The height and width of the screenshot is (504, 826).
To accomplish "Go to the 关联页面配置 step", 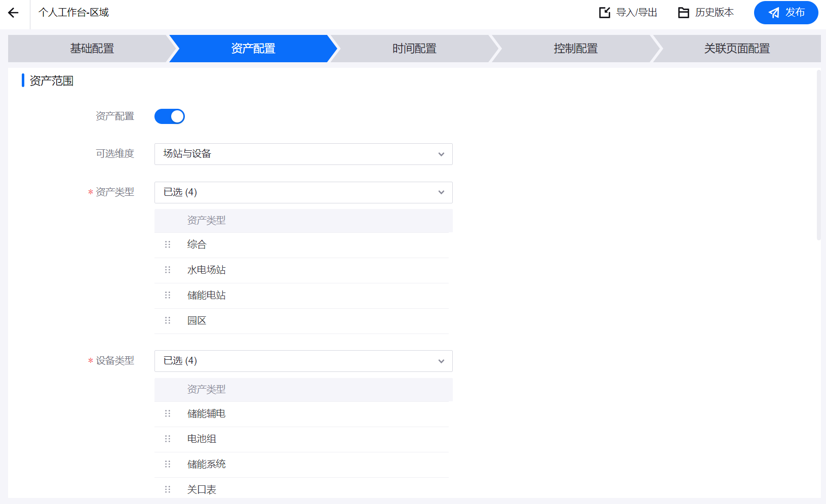I will 737,48.
